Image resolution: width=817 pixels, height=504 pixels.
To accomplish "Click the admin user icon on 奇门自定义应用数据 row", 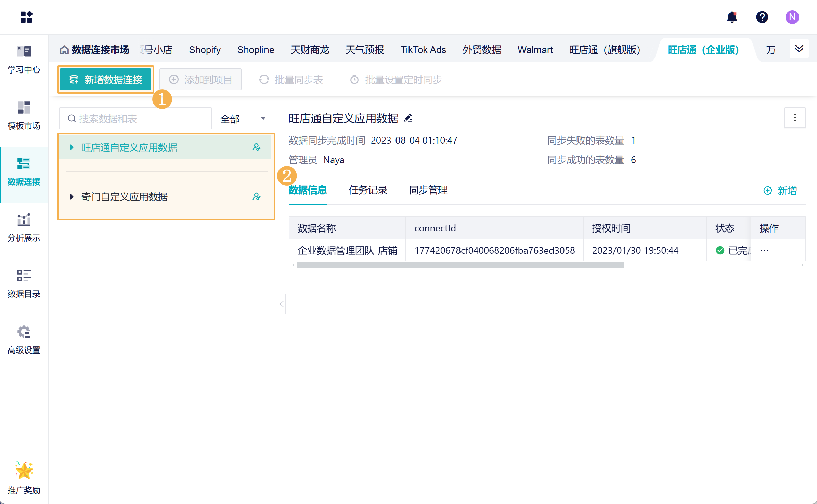I will [x=257, y=197].
